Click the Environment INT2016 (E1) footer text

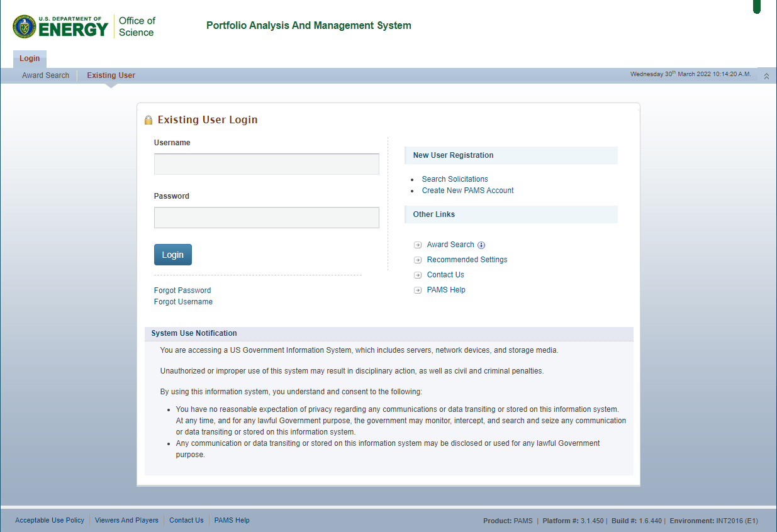click(714, 521)
